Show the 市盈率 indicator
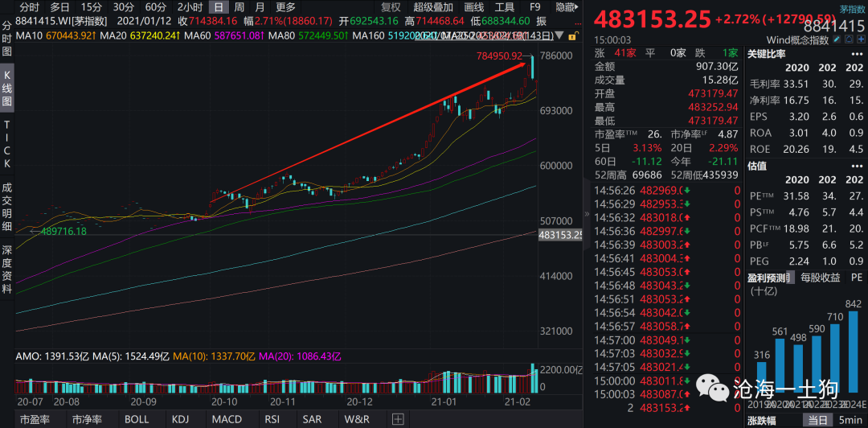868x428 pixels. 33,418
